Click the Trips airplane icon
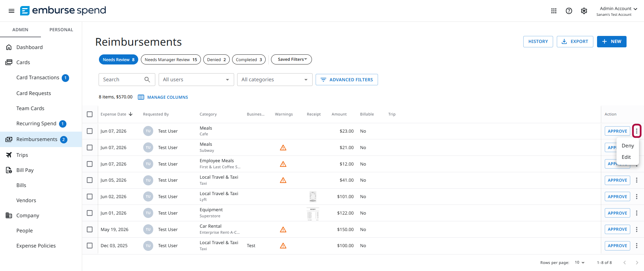 point(9,155)
